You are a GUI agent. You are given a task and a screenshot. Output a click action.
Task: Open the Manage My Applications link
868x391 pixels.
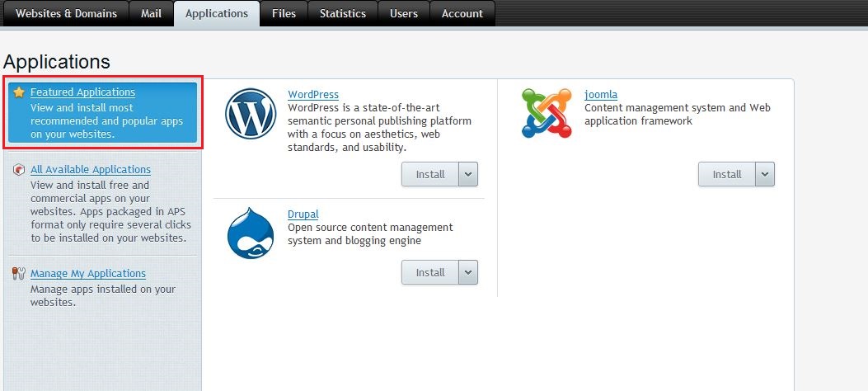88,274
